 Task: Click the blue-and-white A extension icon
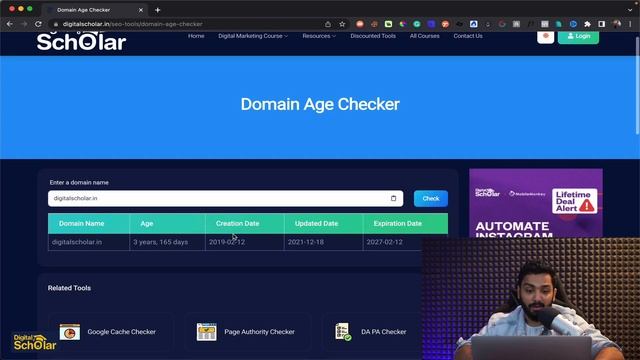473,24
